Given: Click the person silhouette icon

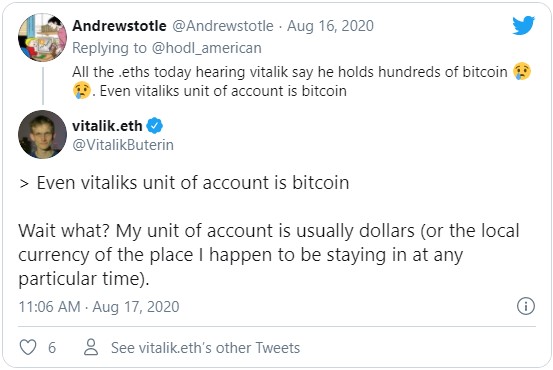Looking at the screenshot, I should (x=91, y=347).
